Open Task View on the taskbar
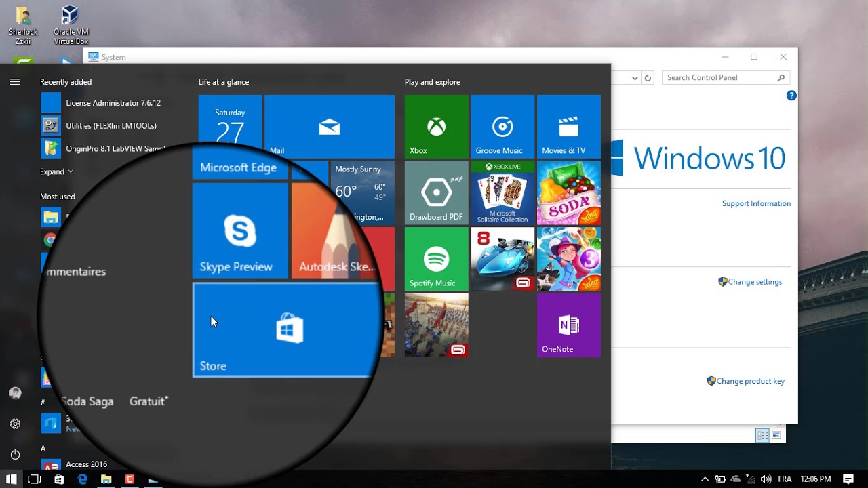The height and width of the screenshot is (488, 868). tap(34, 479)
